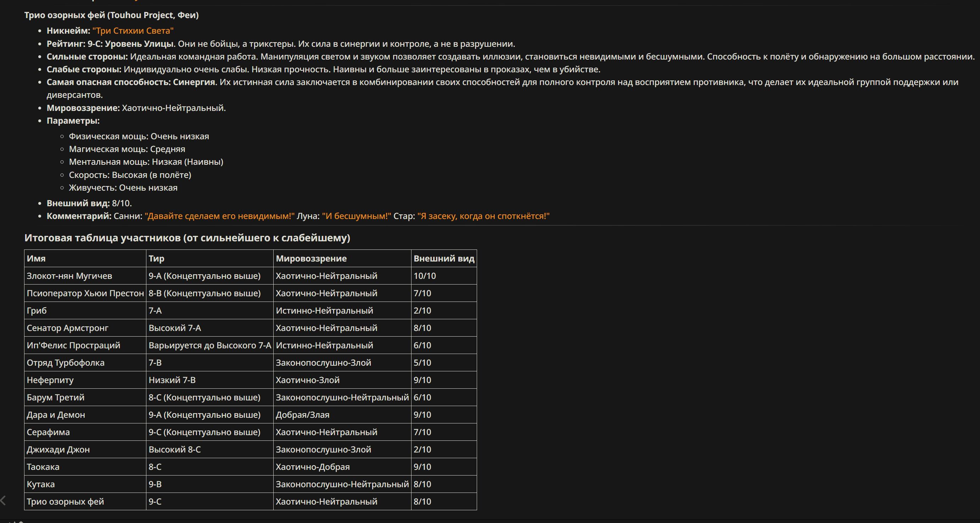The image size is (980, 523).
Task: Click 'Живучесть: Очень низкая' line
Action: tap(123, 188)
